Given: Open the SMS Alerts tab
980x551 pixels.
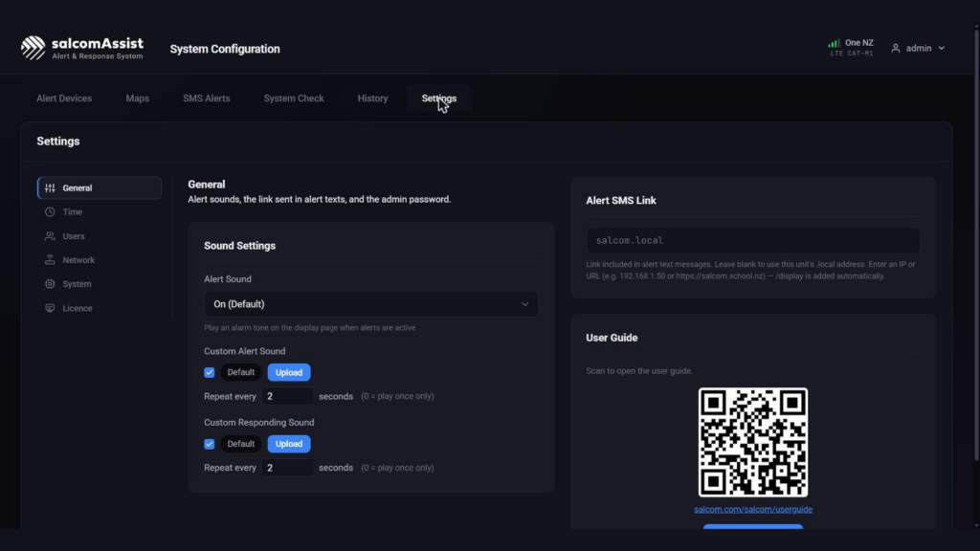Looking at the screenshot, I should 207,99.
